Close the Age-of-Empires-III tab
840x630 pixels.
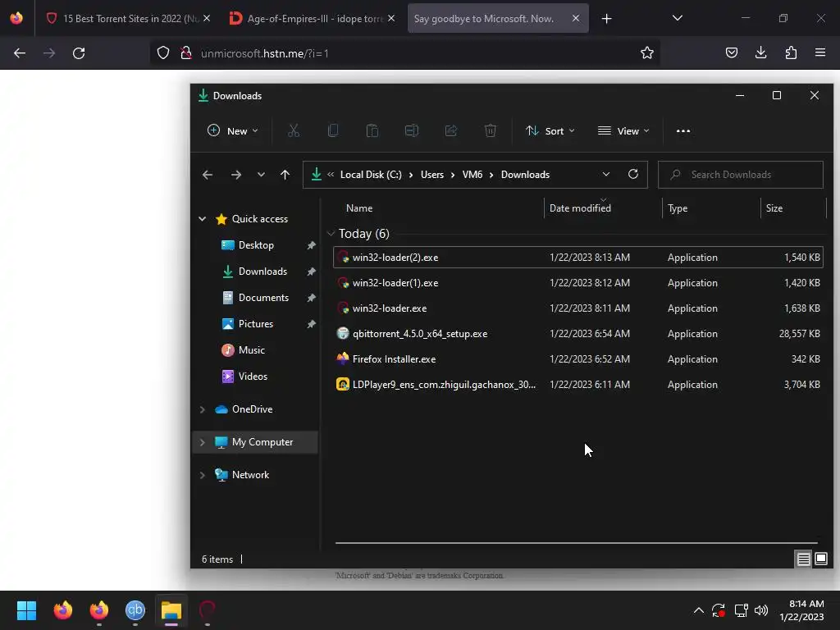point(391,18)
